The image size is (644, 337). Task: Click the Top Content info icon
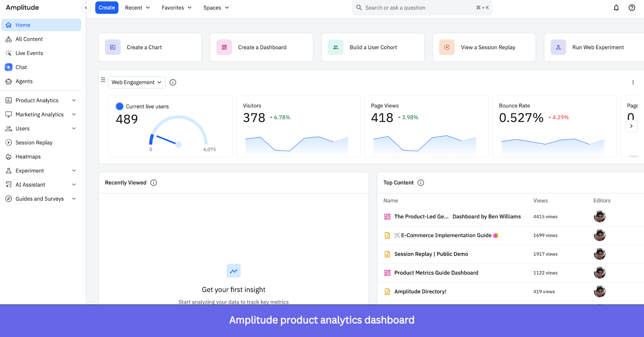[x=421, y=183]
